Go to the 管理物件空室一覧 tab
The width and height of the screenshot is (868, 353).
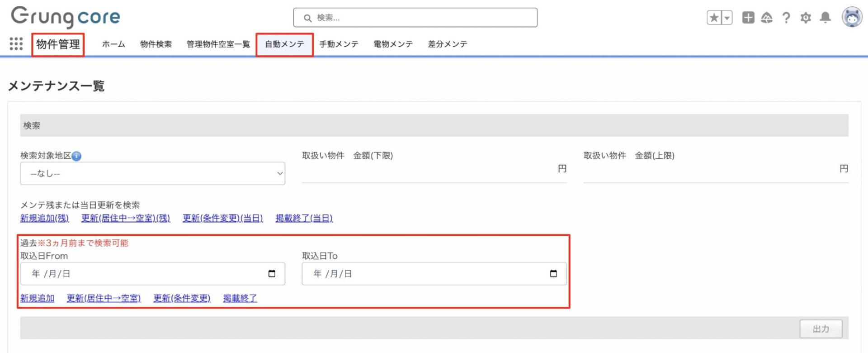click(218, 44)
